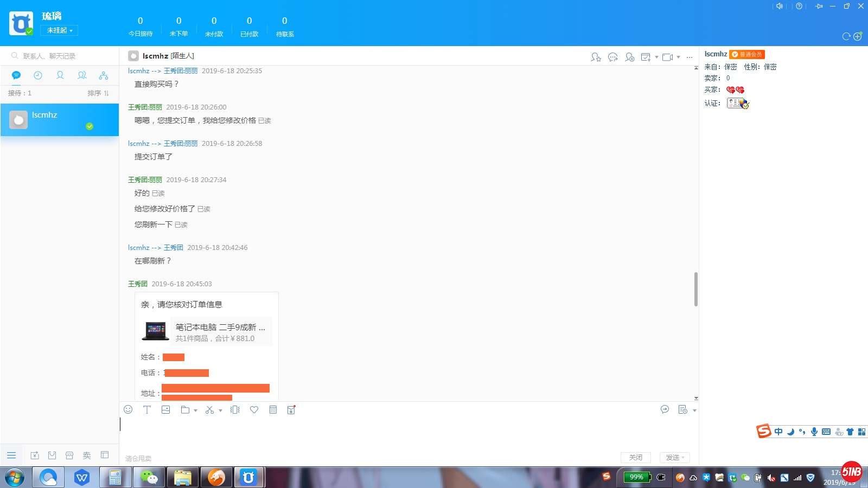Pin the window with the pushpin icon

pos(819,6)
